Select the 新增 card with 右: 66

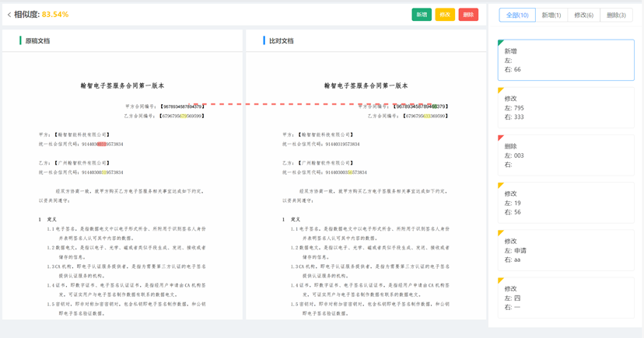pyautogui.click(x=565, y=61)
